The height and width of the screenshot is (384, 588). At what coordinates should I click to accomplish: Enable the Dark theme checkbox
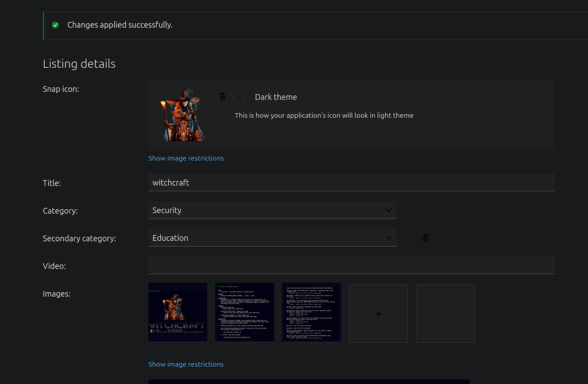239,97
